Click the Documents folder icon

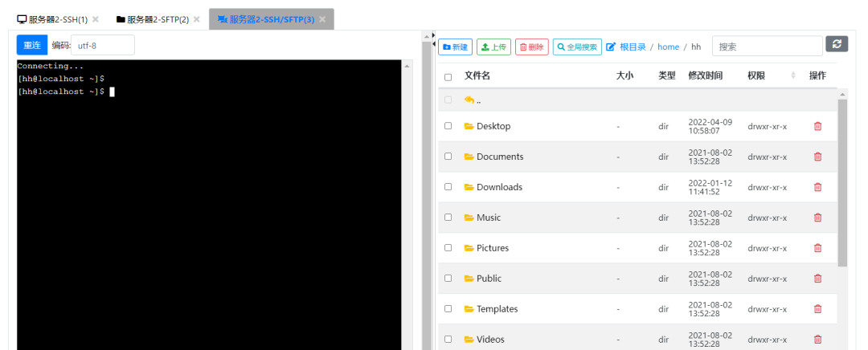coord(469,157)
